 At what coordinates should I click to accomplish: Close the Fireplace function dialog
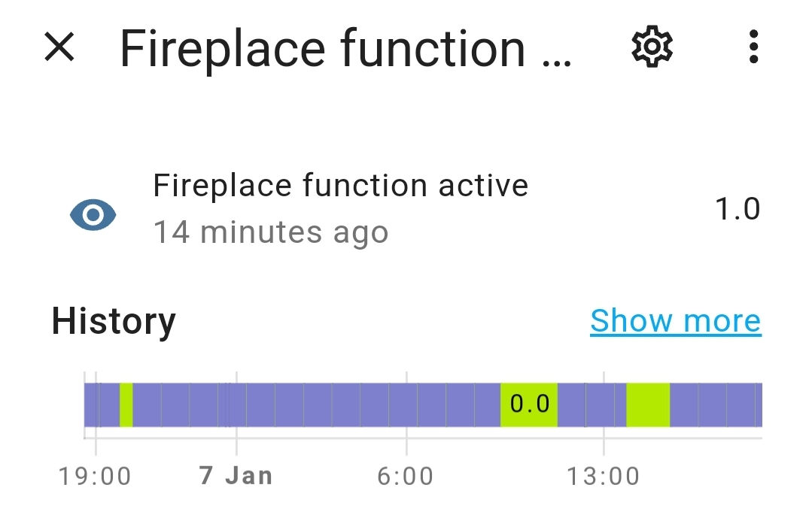[x=59, y=48]
